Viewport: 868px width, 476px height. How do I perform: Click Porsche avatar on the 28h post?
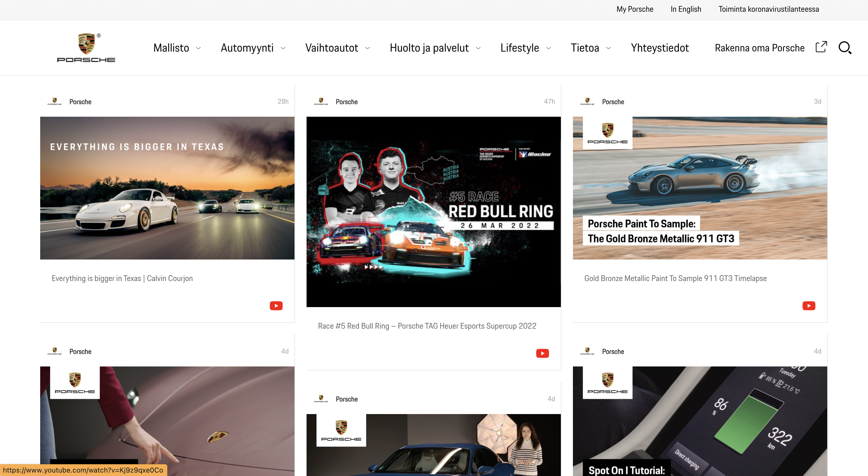pos(55,101)
